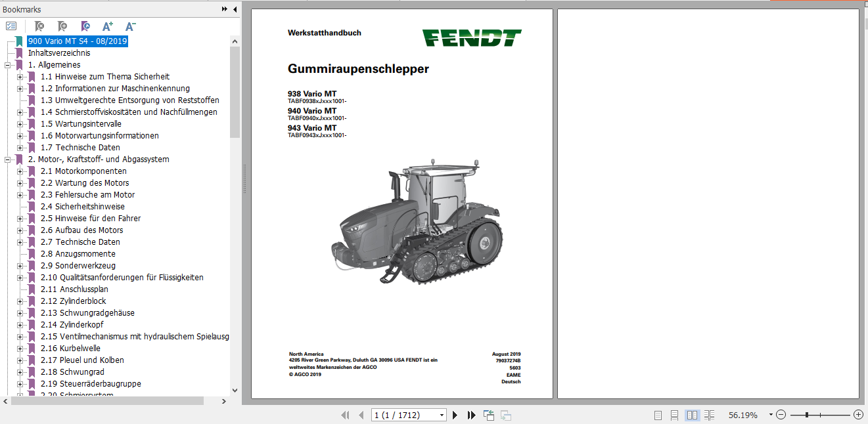Open bookmark 2.9 Sonderwerkzeug
Viewport: 868px width, 424px height.
[x=78, y=266]
